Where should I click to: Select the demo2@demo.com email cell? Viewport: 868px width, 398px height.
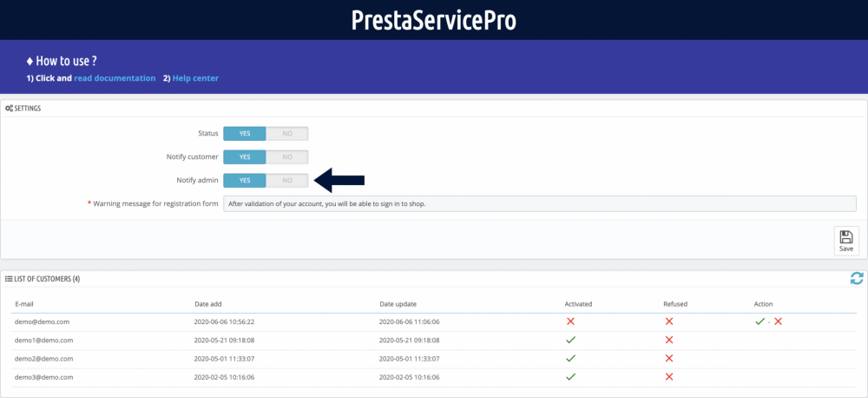[44, 358]
